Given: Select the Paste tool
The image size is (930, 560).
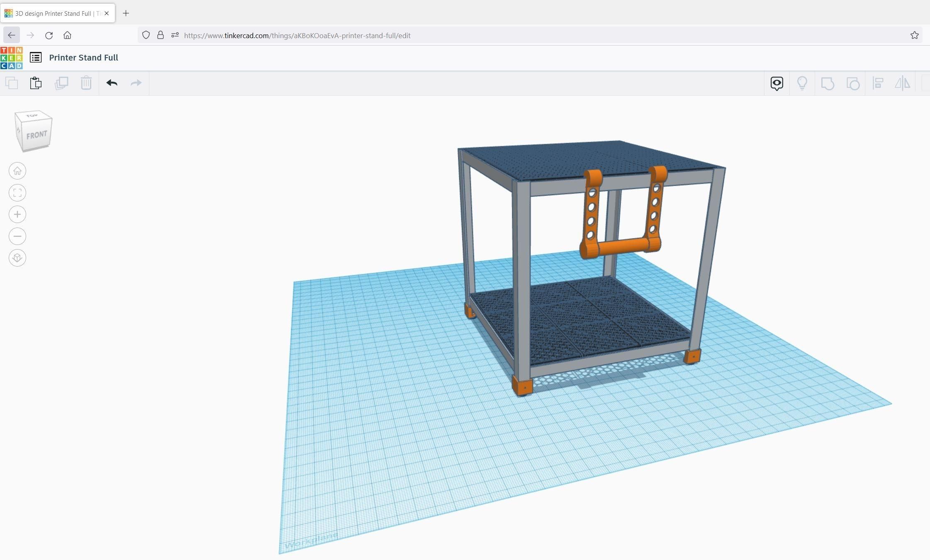Looking at the screenshot, I should coord(35,83).
